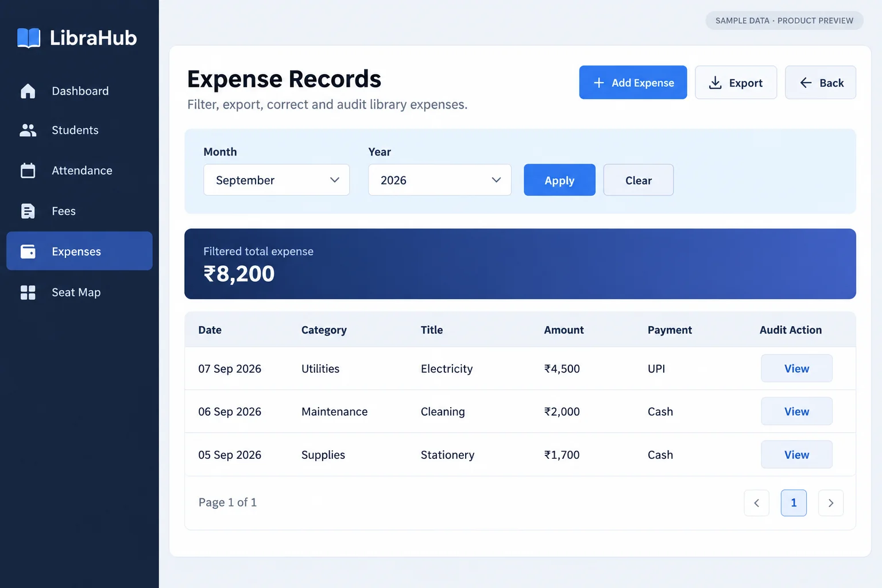Image resolution: width=882 pixels, height=588 pixels.
Task: Click the Date column header
Action: pos(210,330)
